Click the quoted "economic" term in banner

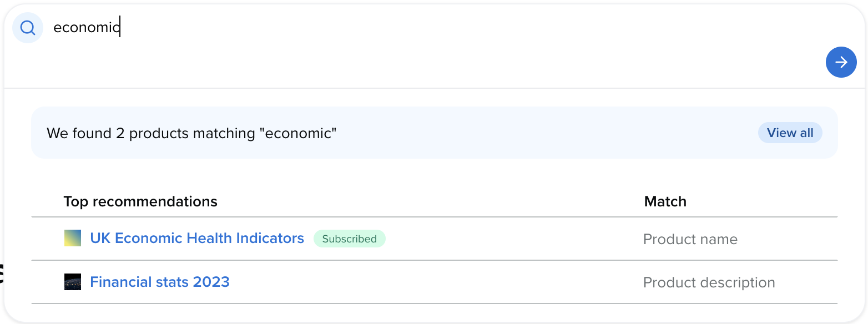click(x=299, y=133)
